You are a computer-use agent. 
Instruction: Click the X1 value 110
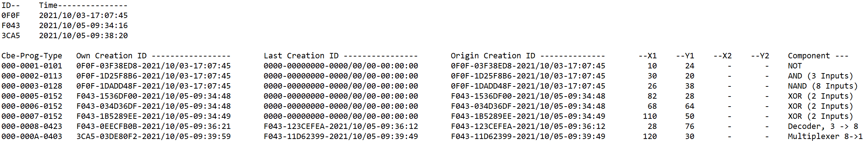(650, 116)
